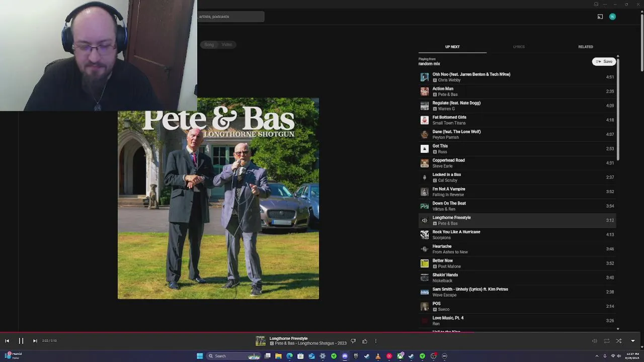Open the UP NEXT tab
This screenshot has height=362, width=644.
pyautogui.click(x=452, y=47)
